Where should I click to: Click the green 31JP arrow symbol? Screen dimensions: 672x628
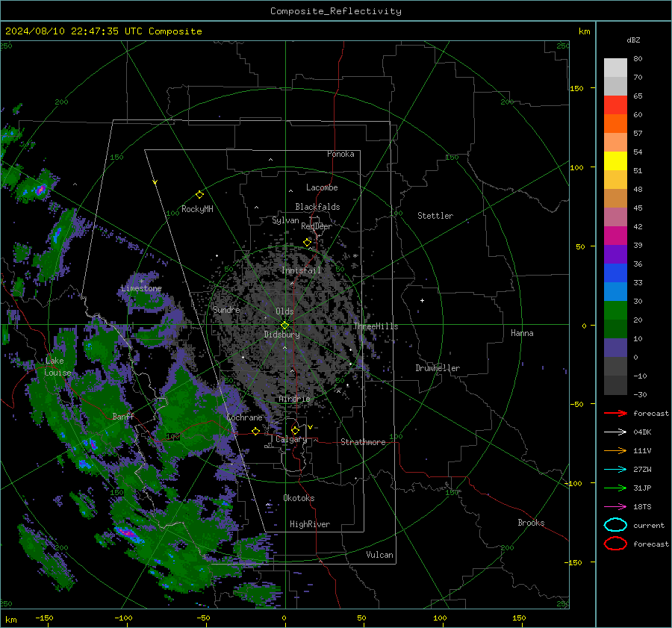point(615,488)
